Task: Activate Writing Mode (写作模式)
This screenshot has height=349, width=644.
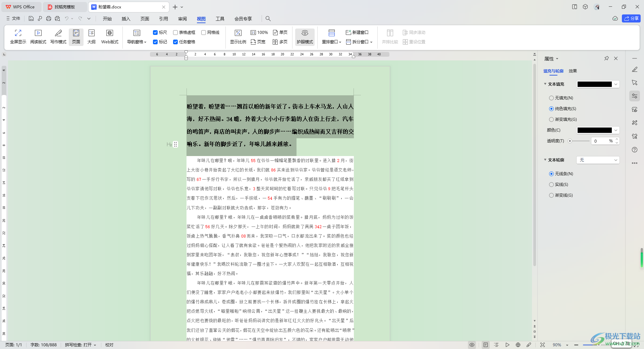Action: click(x=58, y=37)
